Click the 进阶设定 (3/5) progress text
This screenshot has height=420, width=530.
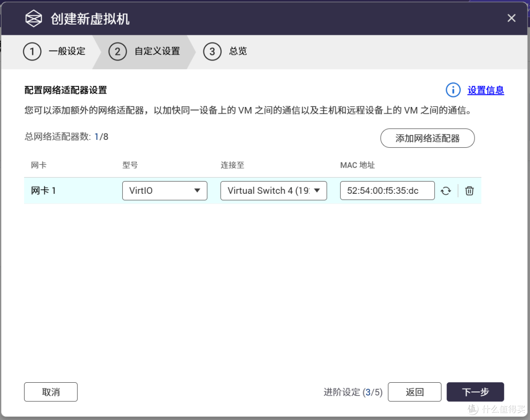353,393
